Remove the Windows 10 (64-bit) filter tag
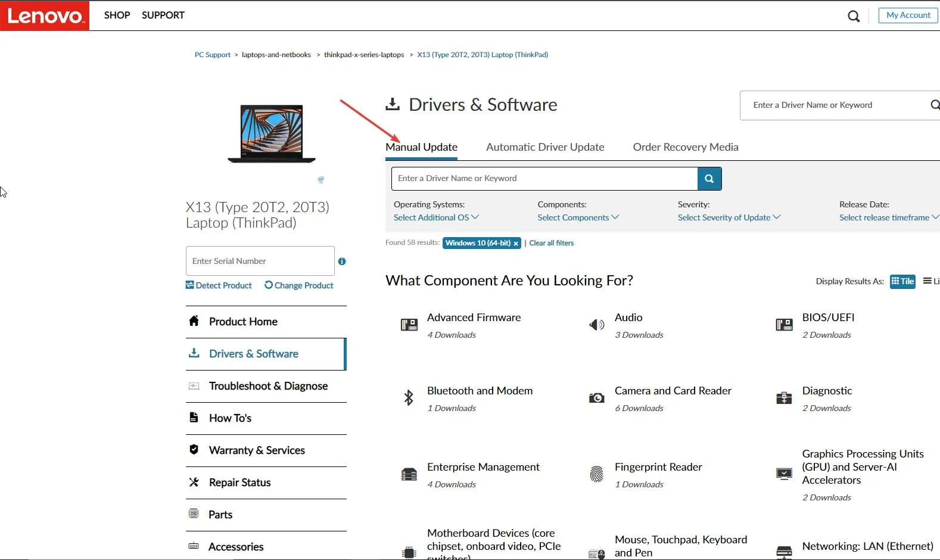This screenshot has height=560, width=940. point(516,244)
